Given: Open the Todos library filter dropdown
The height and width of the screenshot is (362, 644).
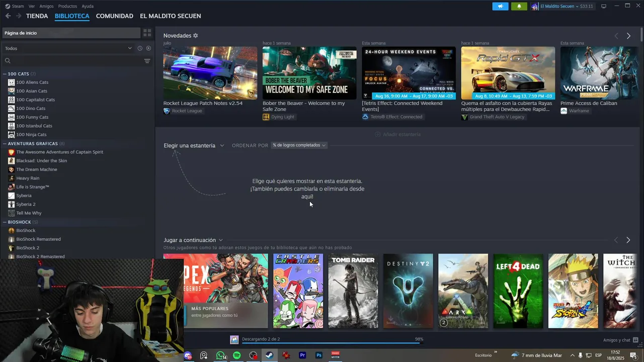Looking at the screenshot, I should [x=68, y=48].
